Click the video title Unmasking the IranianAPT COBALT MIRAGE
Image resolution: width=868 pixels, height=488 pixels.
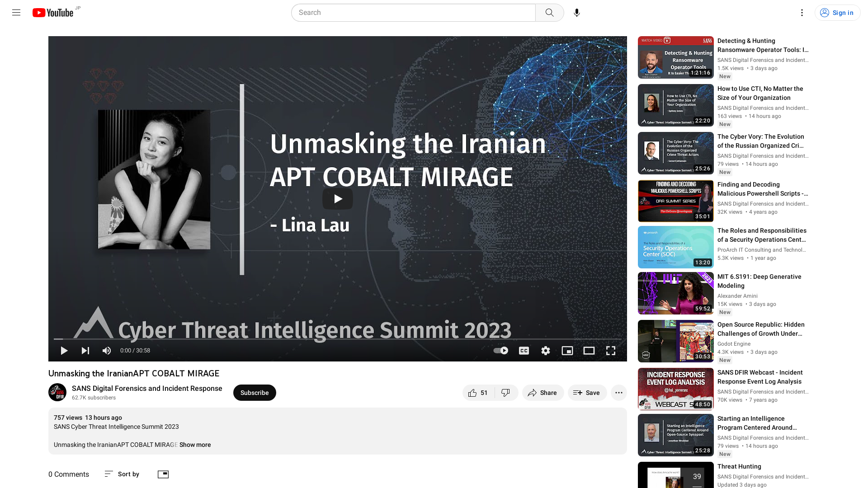[134, 373]
